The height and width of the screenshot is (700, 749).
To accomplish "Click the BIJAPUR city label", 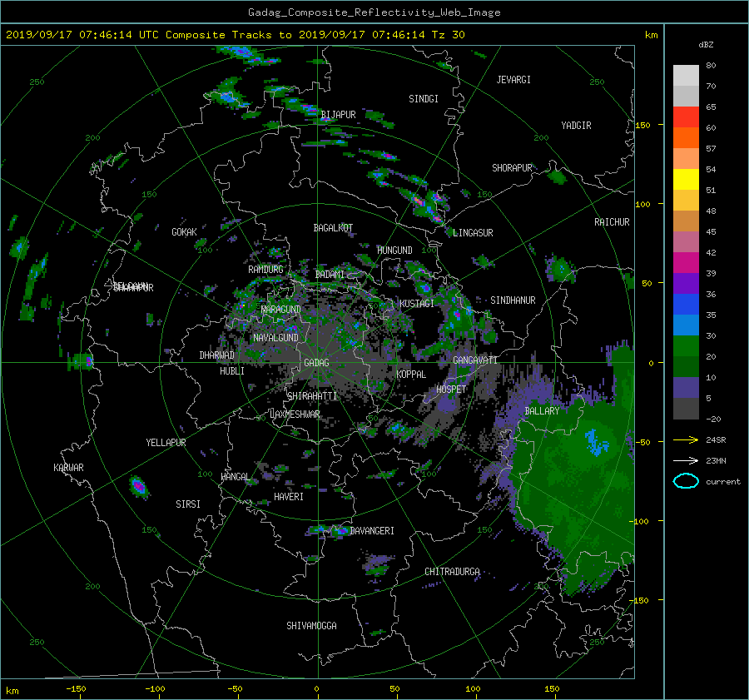I will [x=338, y=115].
